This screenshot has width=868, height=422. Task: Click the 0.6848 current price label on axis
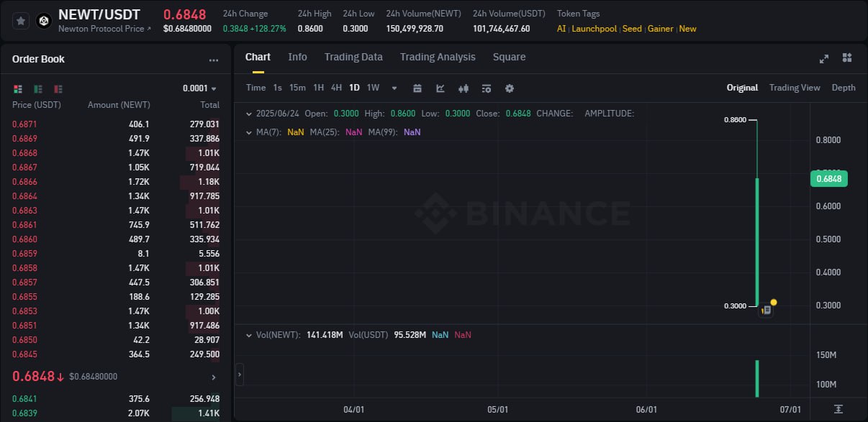coord(829,178)
